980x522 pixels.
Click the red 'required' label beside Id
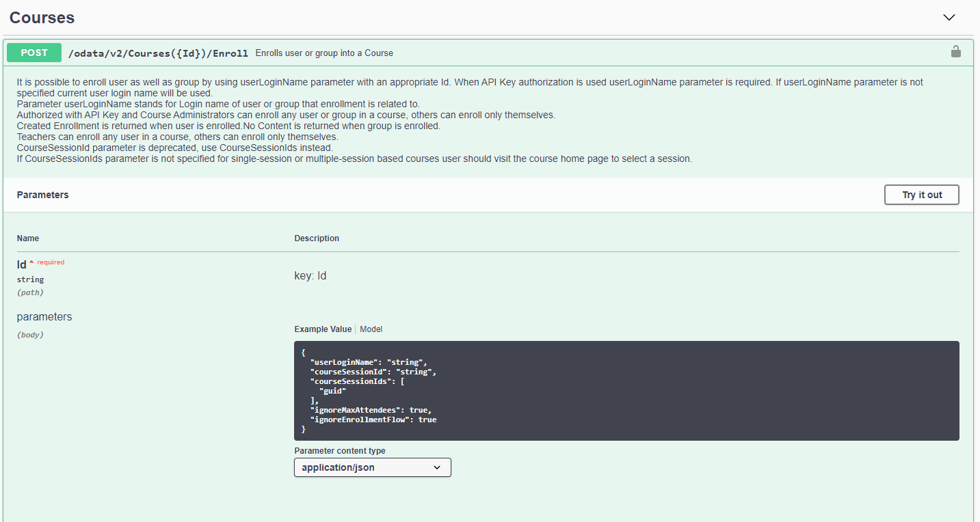tap(51, 262)
